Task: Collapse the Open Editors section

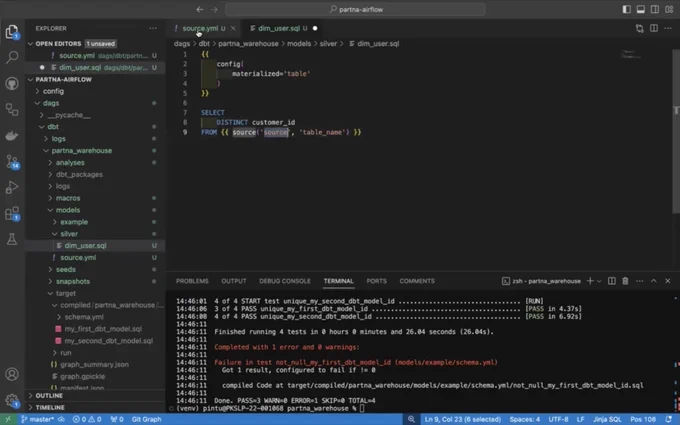Action: pos(58,44)
